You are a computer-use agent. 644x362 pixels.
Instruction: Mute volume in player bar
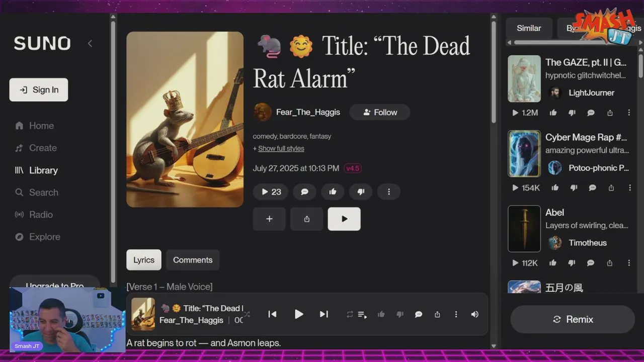point(474,314)
